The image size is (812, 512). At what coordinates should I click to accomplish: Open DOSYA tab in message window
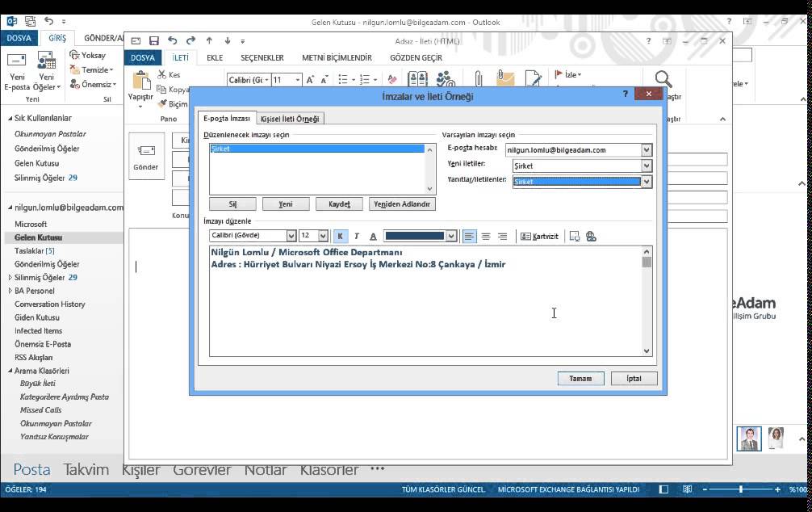(143, 57)
